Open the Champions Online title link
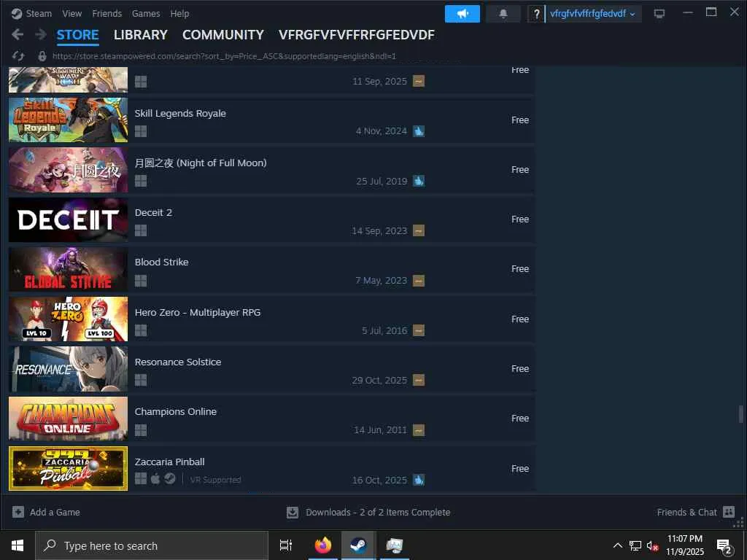 pyautogui.click(x=175, y=411)
